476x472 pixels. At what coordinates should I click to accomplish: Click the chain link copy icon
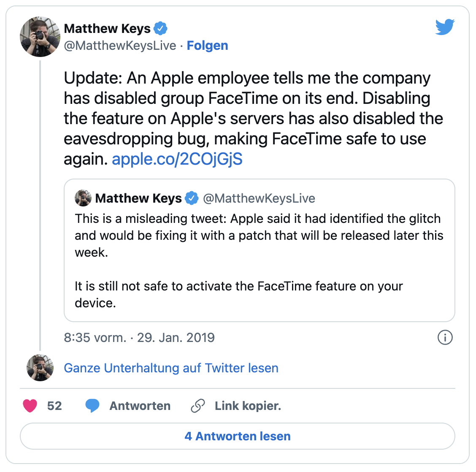coord(198,406)
